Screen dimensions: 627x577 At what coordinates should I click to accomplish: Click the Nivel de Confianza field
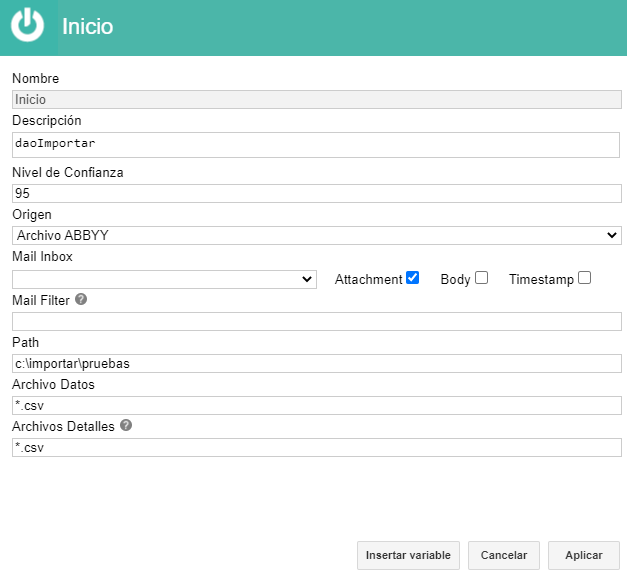[x=317, y=194]
